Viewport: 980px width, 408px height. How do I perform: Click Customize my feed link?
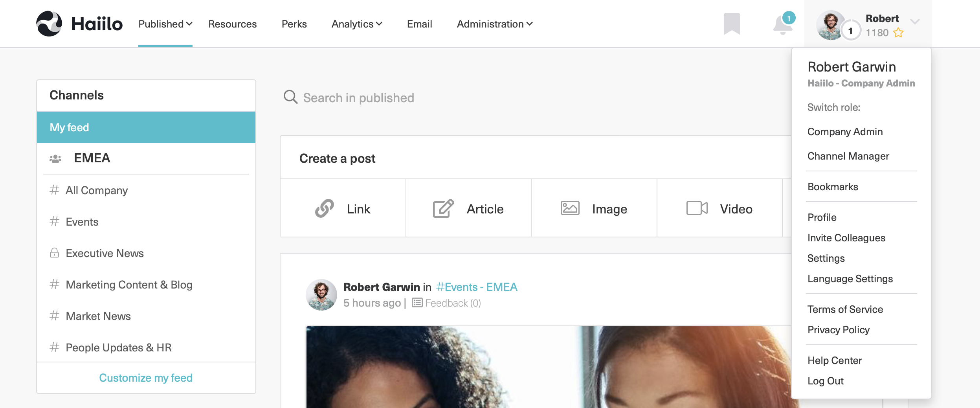146,378
